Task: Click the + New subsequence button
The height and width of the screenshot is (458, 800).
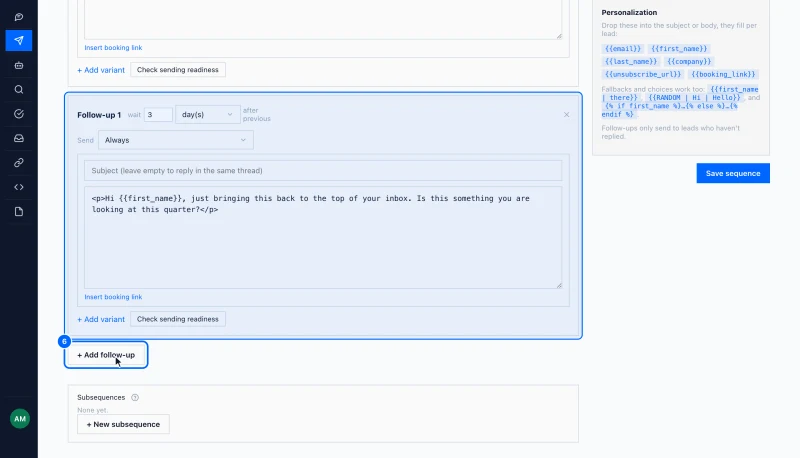Action: [123, 424]
